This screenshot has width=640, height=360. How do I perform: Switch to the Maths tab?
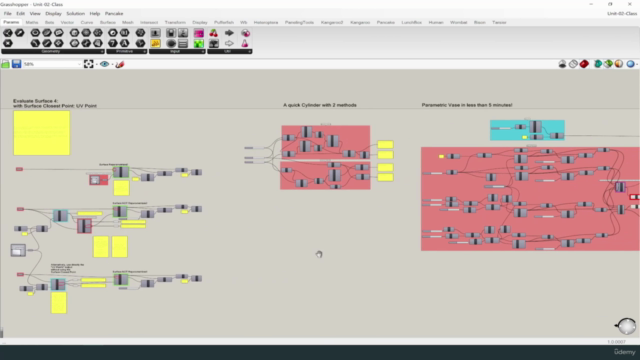tap(31, 22)
